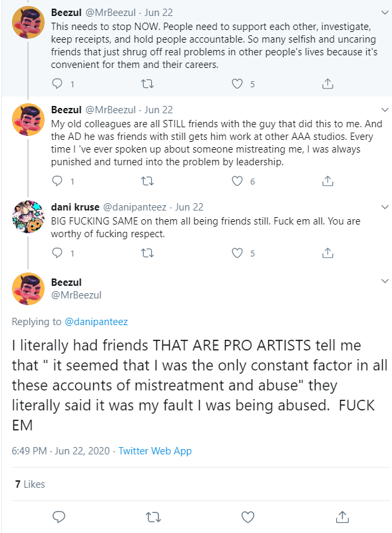
Task: Open the first tweet's chevron menu
Action: [385, 13]
